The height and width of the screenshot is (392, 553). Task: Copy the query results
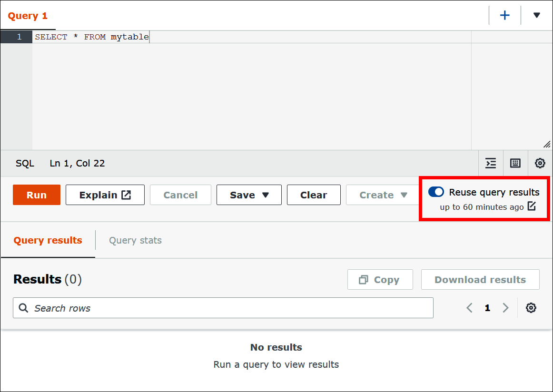[380, 279]
